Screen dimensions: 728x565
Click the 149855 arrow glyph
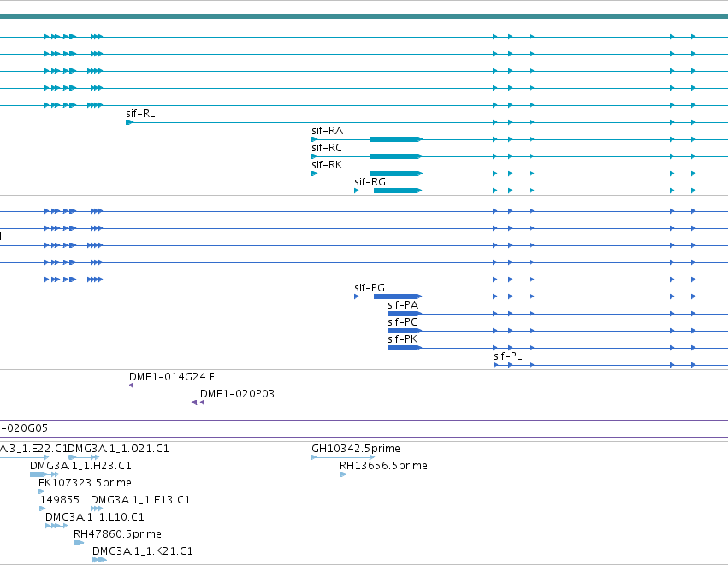[x=43, y=509]
